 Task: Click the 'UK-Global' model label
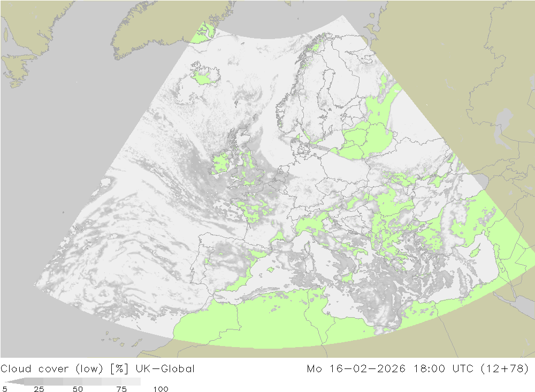click(165, 369)
